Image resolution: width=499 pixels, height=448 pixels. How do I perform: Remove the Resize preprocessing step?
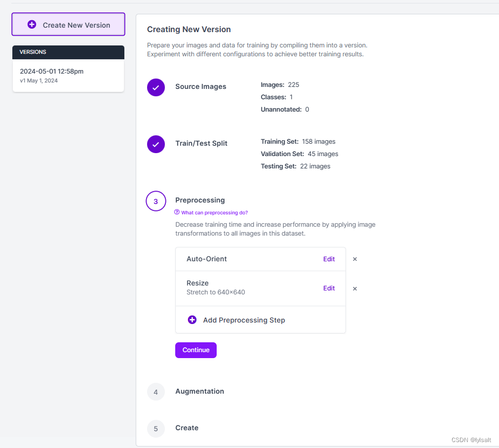coord(355,288)
